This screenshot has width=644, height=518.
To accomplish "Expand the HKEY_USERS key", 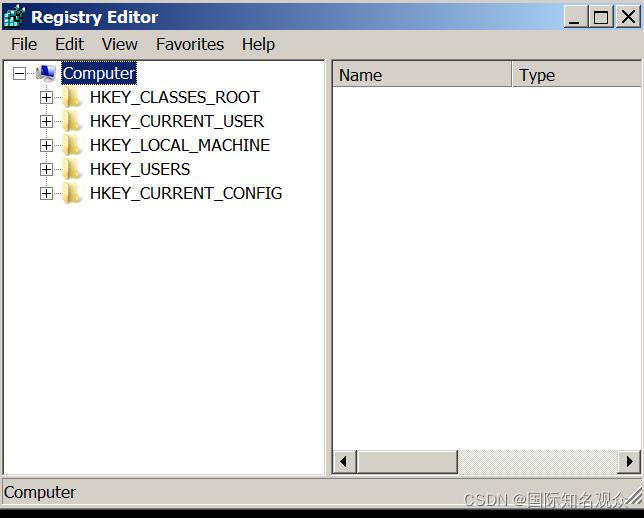I will coord(46,170).
